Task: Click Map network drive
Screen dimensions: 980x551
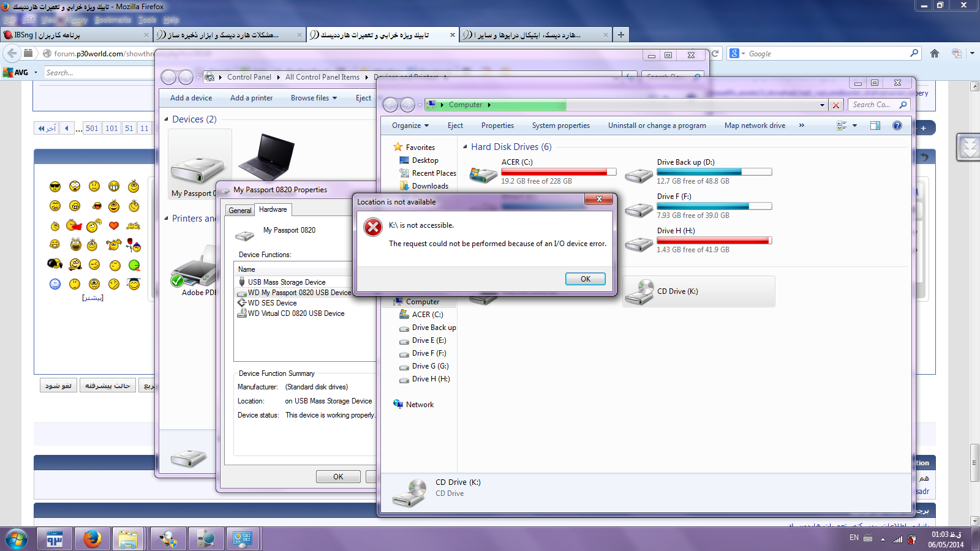Action: (x=755, y=126)
